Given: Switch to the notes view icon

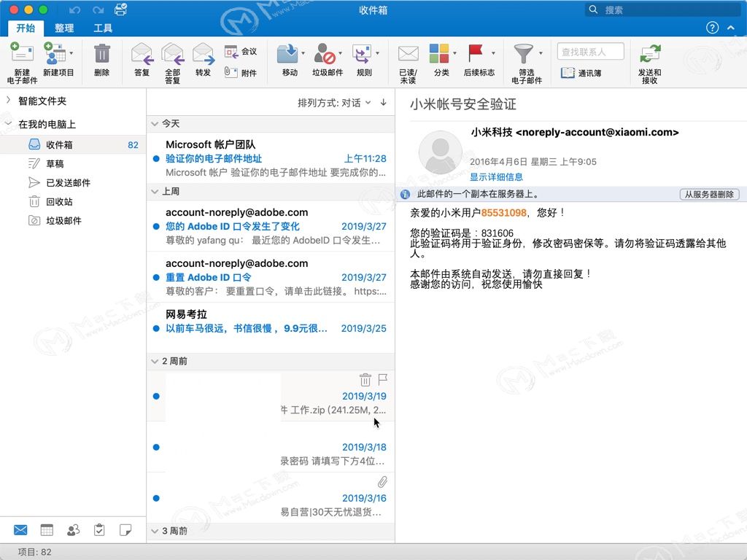Looking at the screenshot, I should (125, 530).
